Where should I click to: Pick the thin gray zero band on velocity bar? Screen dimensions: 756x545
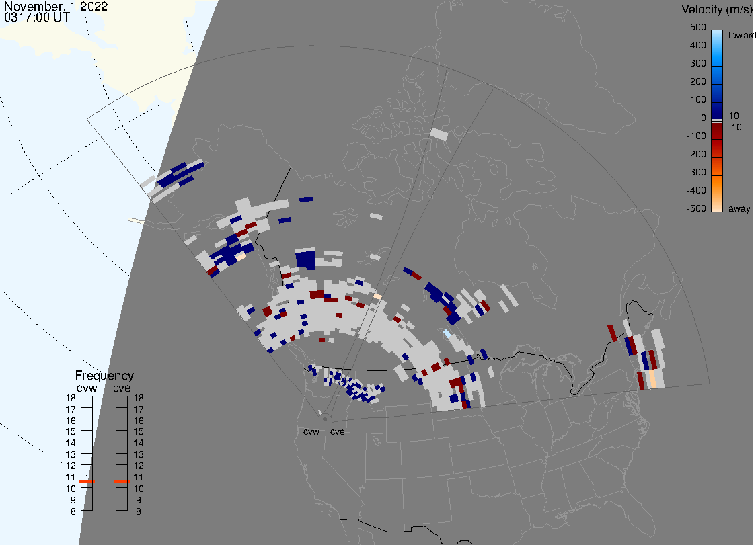[x=717, y=120]
